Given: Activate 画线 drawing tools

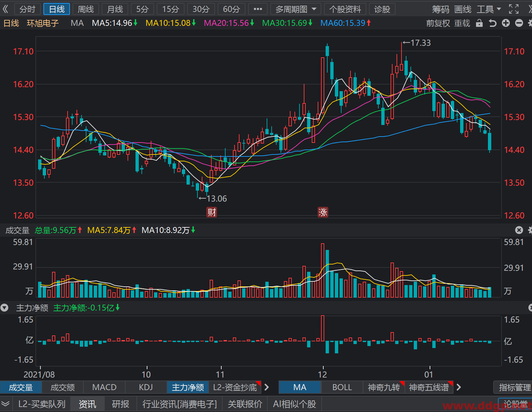Looking at the screenshot, I should tap(463, 9).
